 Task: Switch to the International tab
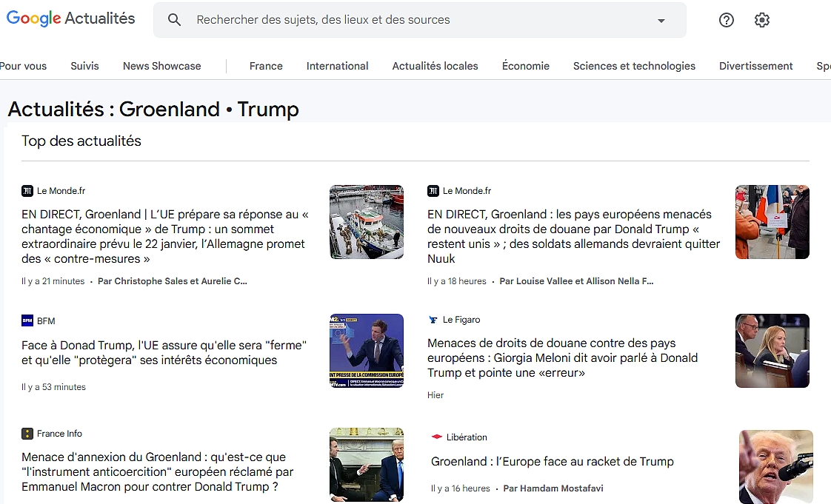pos(337,66)
